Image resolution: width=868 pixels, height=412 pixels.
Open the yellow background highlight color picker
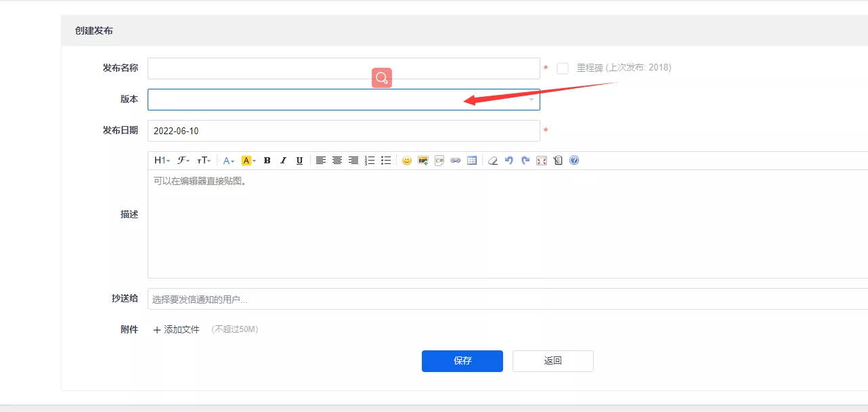click(x=248, y=161)
